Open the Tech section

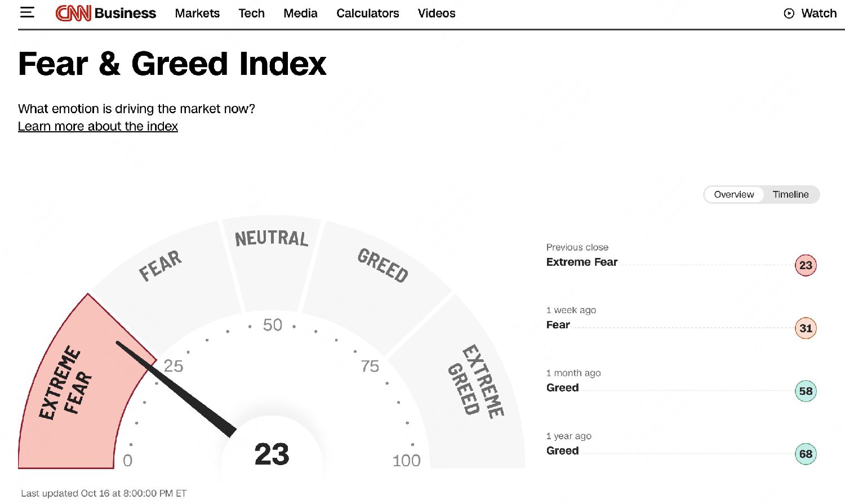[x=251, y=13]
